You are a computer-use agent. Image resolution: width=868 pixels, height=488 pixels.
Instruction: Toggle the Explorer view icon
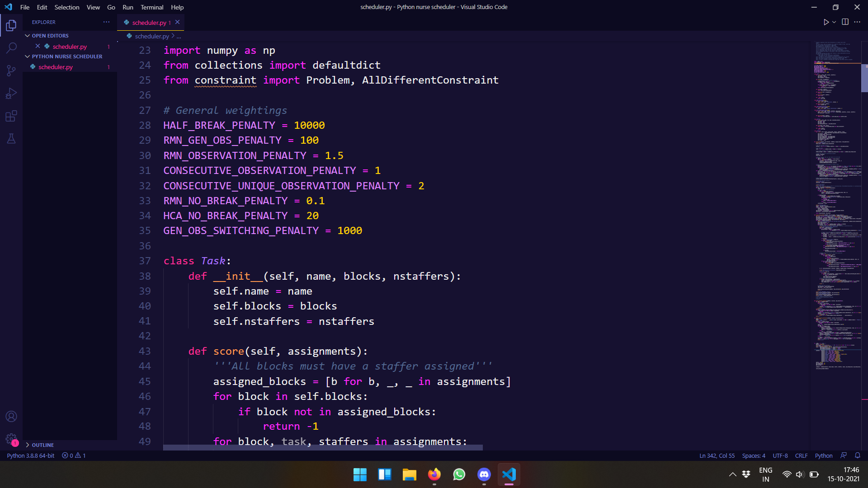point(11,25)
